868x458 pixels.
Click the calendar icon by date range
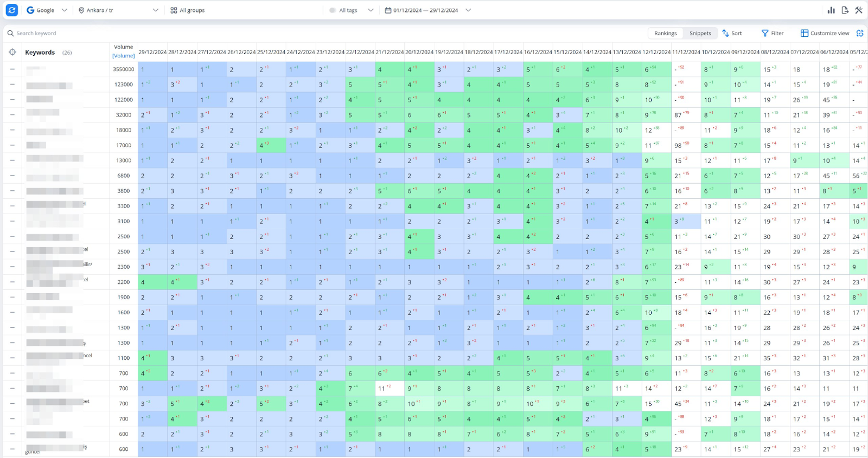[x=388, y=10]
